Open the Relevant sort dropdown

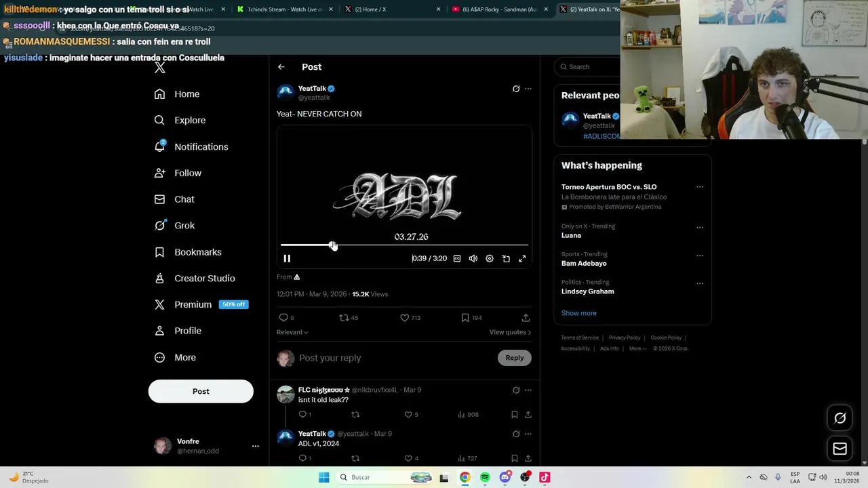[x=292, y=332]
